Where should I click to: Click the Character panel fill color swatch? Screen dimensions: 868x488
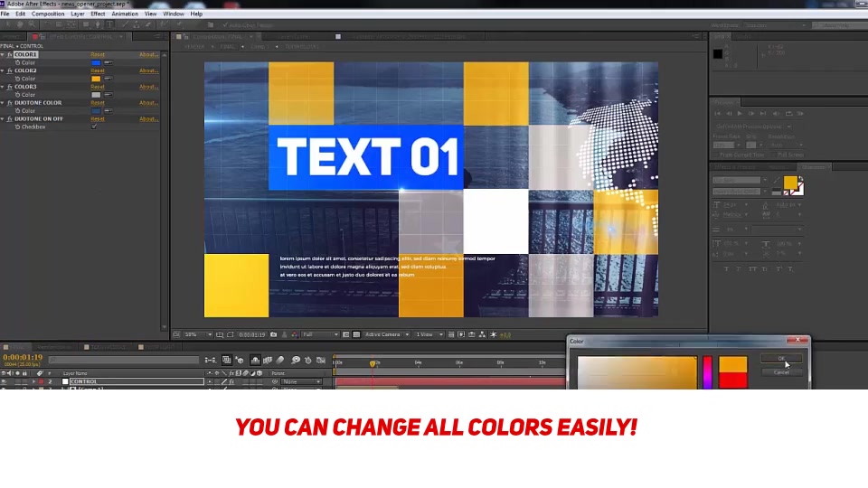pyautogui.click(x=790, y=182)
